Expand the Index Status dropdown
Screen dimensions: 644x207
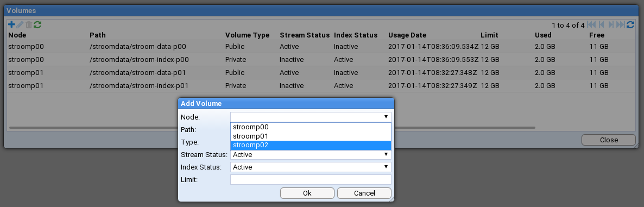(311, 167)
